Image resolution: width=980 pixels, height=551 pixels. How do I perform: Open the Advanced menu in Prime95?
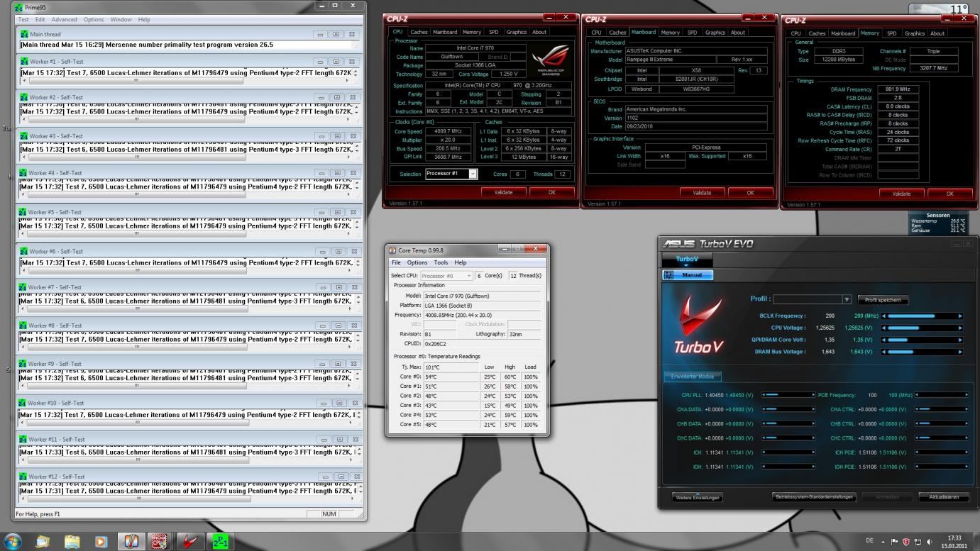[x=64, y=20]
